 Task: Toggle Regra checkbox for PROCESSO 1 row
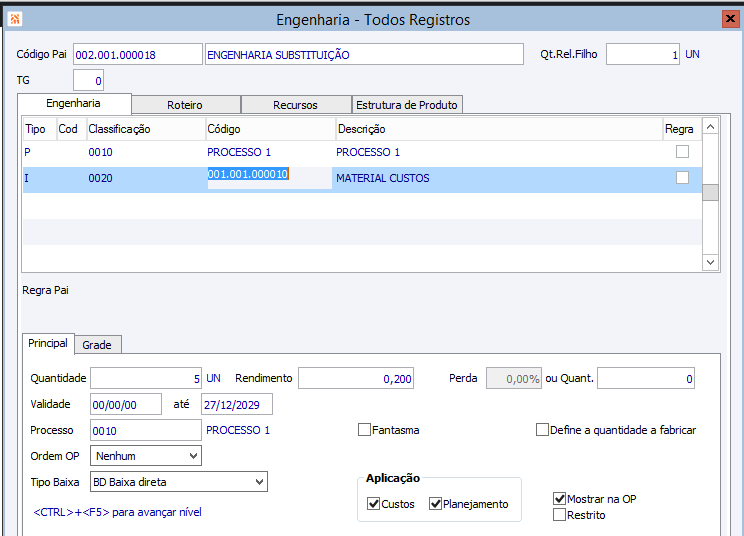click(x=682, y=152)
